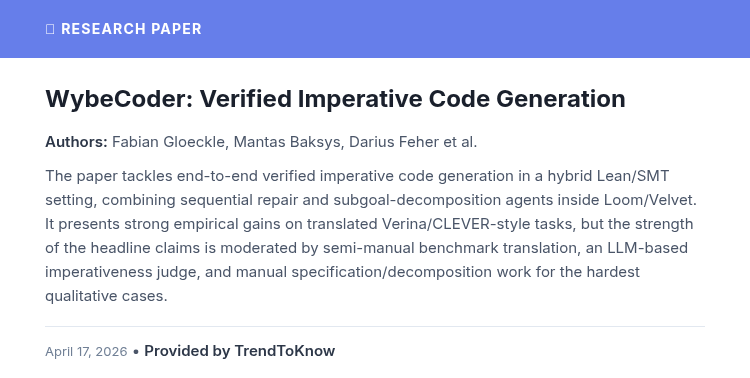Image resolution: width=750 pixels, height=378 pixels.
Task: Click the small icon before RESEARCH PAPER
Action: pos(50,29)
